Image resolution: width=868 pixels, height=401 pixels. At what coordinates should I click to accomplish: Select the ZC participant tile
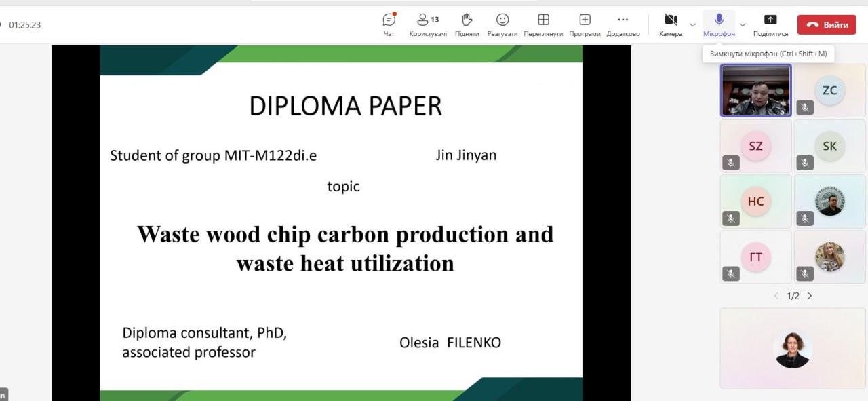click(829, 91)
